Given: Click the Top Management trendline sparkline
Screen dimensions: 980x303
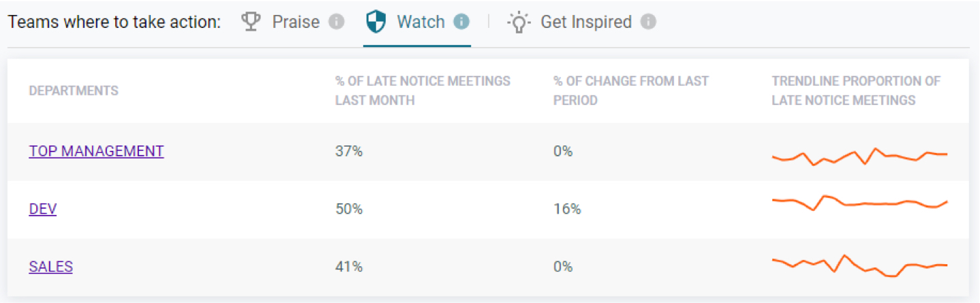Looking at the screenshot, I should pyautogui.click(x=860, y=156).
